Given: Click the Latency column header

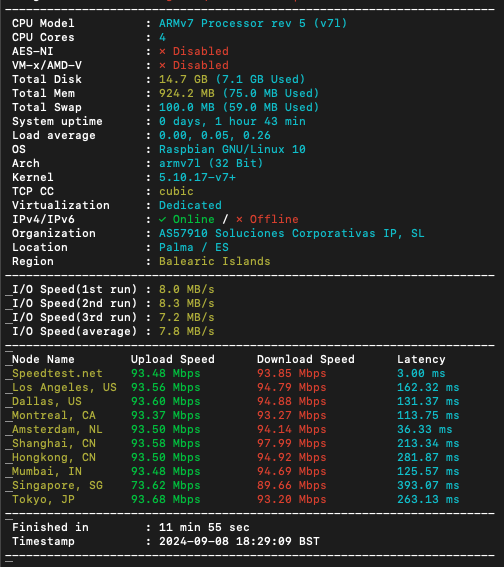Looking at the screenshot, I should coord(421,359).
